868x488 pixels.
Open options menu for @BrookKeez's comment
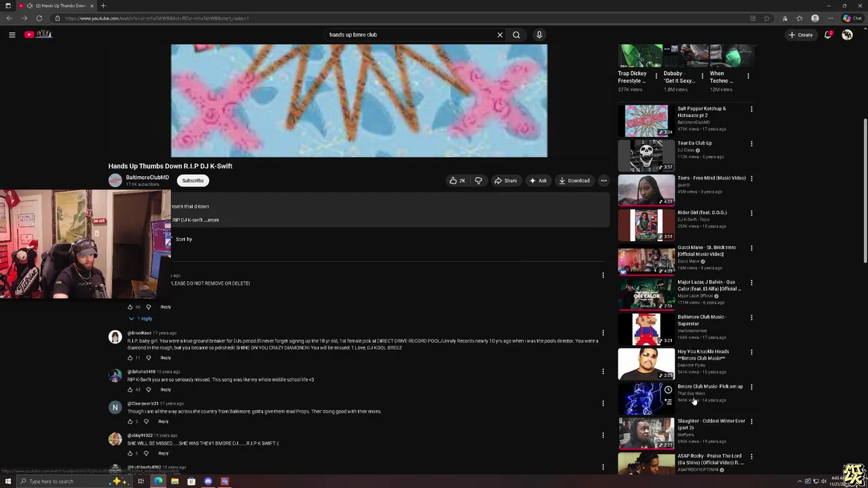[x=603, y=333]
